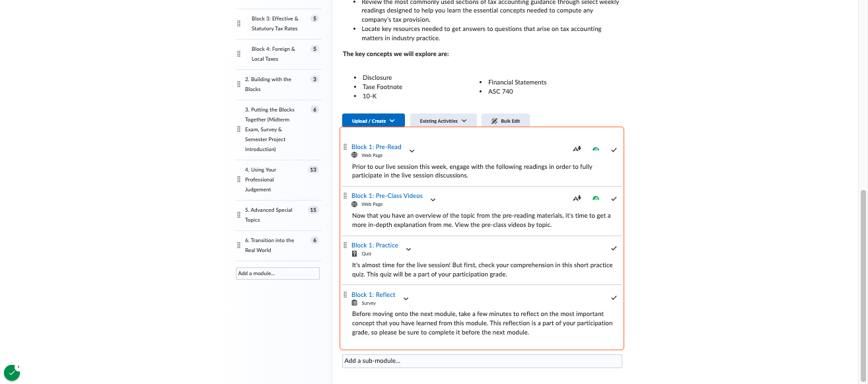Click the Quiz type icon under Practice
The width and height of the screenshot is (868, 384).
pyautogui.click(x=355, y=253)
